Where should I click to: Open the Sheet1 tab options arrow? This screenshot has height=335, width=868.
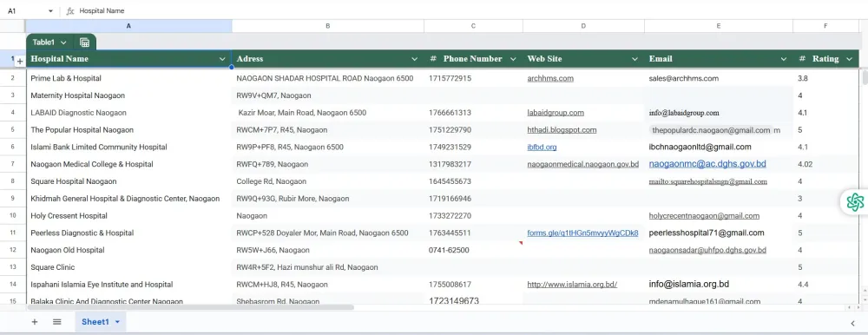[117, 322]
